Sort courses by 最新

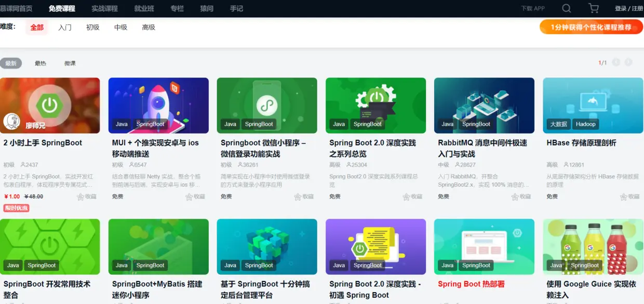(11, 63)
